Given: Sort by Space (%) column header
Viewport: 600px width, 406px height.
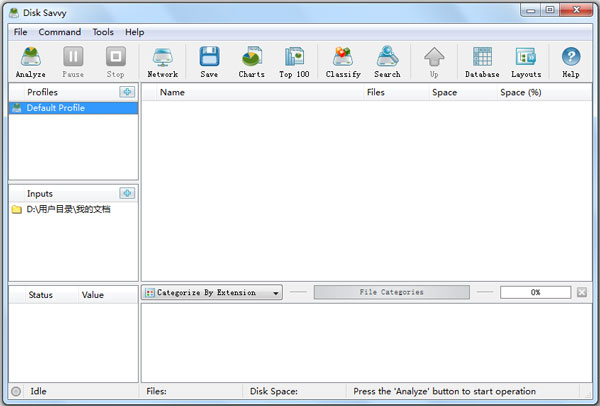Looking at the screenshot, I should pyautogui.click(x=544, y=92).
